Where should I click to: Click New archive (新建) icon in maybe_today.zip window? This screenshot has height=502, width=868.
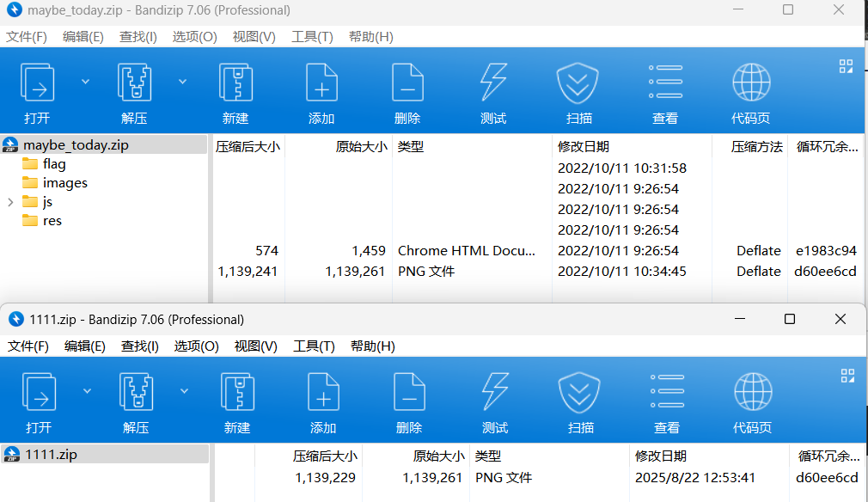pos(235,84)
